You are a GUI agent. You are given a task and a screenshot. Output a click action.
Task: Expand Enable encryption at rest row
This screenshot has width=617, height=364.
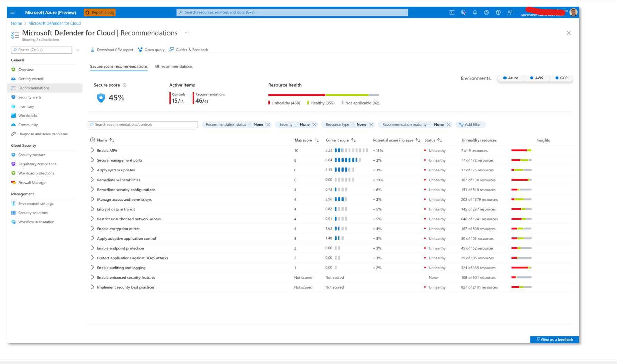pos(92,228)
